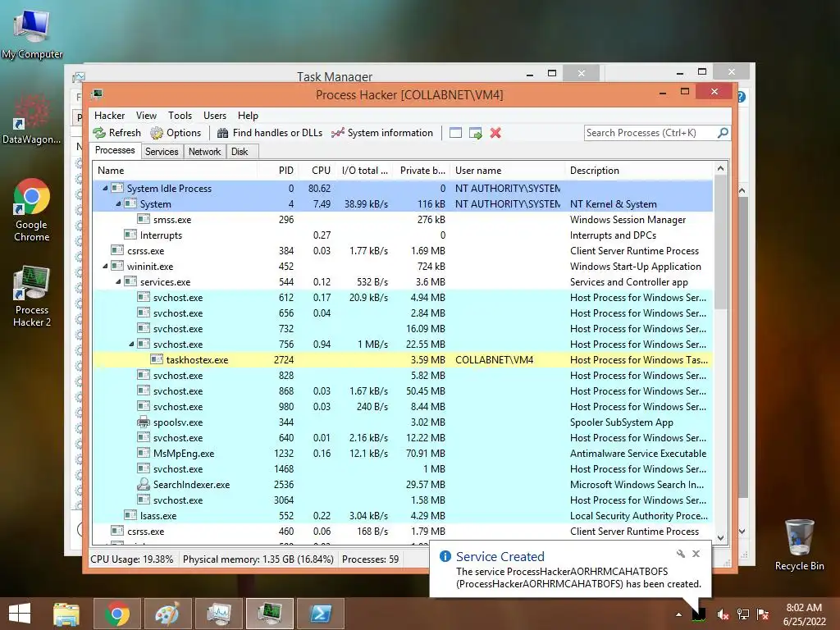Click the Refresh toolbar button
Viewport: 840px width, 630px height.
[116, 133]
